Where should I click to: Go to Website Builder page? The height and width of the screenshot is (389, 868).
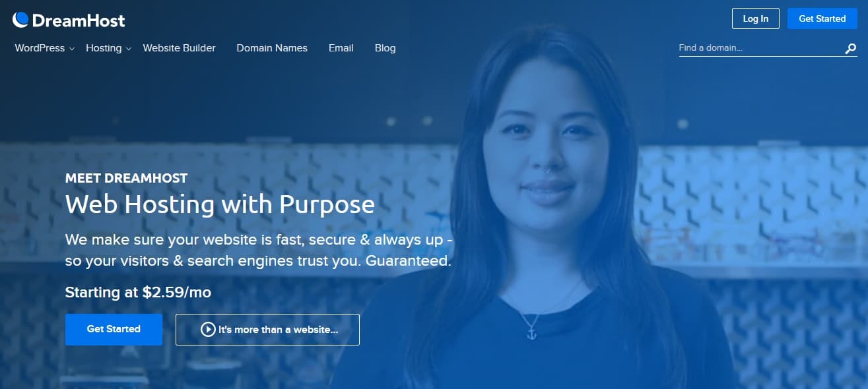click(x=179, y=48)
